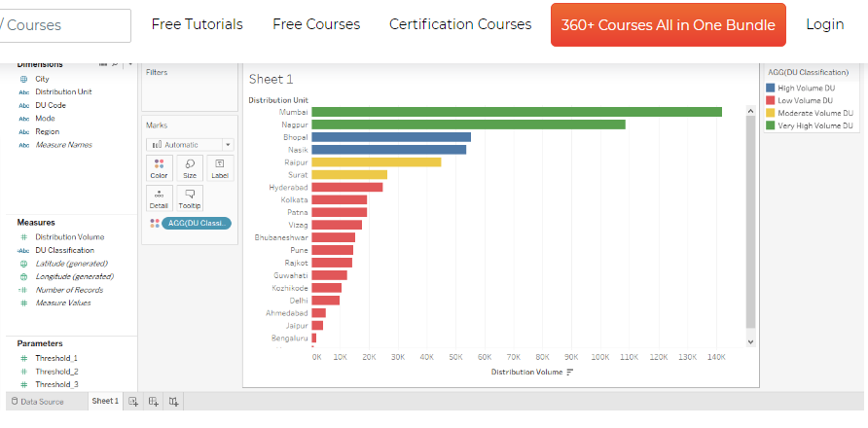Screen dimensions: 868x428
Task: Click the New Worksheet icon
Action: (x=133, y=402)
